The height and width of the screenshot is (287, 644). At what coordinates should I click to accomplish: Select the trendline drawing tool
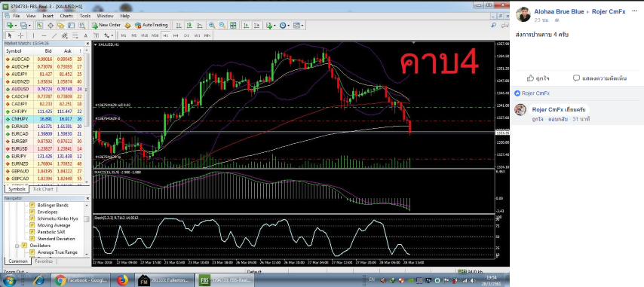point(54,35)
